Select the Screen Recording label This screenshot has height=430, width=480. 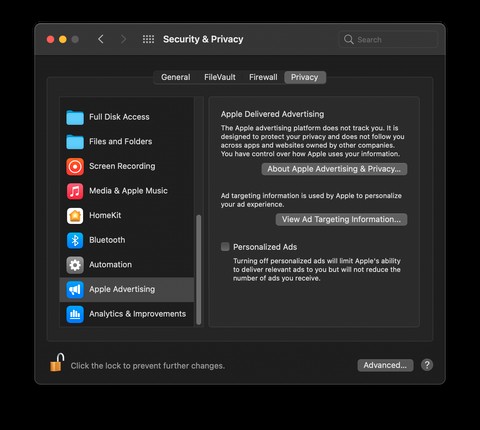[122, 166]
